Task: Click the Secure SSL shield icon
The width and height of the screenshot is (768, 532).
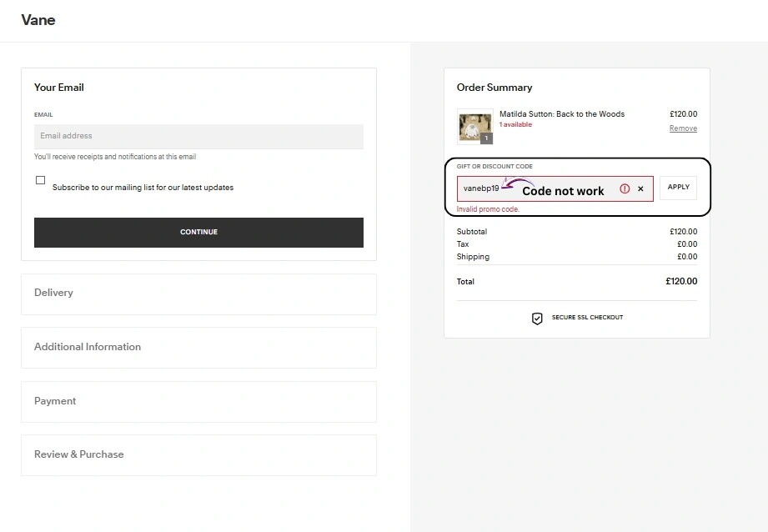Action: [537, 319]
